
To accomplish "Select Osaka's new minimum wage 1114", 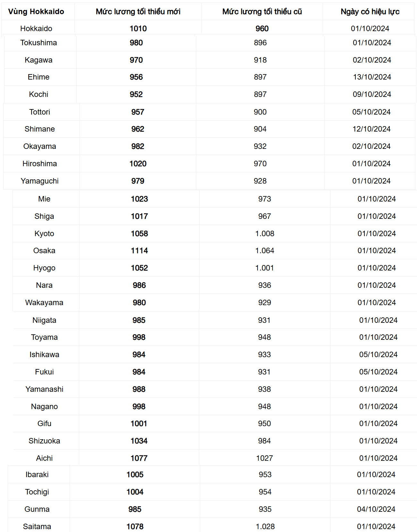I will click(x=139, y=251).
